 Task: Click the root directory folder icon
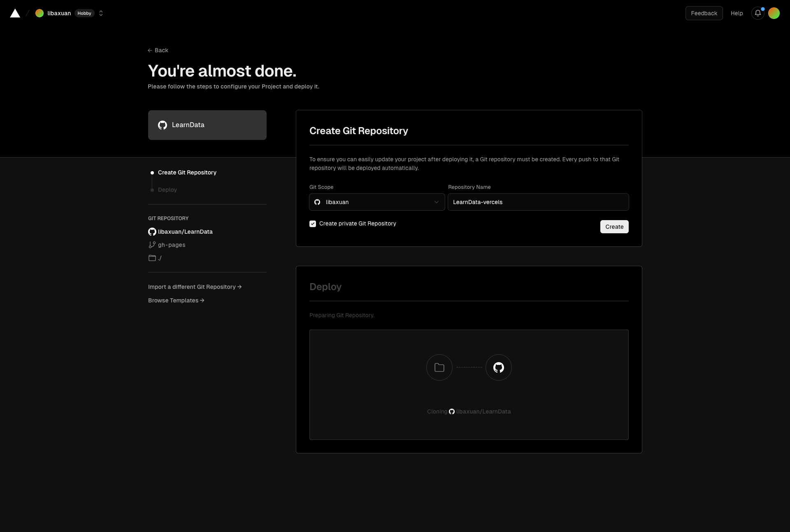point(152,258)
